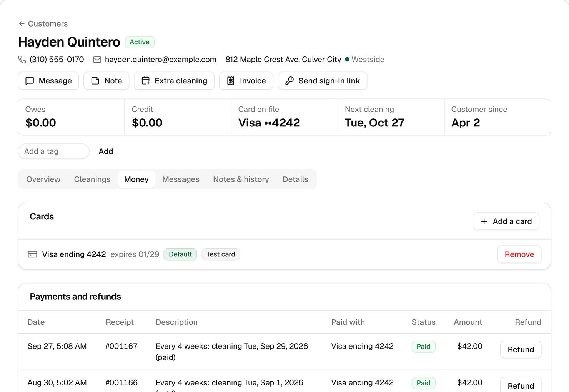Click the Paid badge in the Sep 27 row
The image size is (569, 392).
(424, 347)
